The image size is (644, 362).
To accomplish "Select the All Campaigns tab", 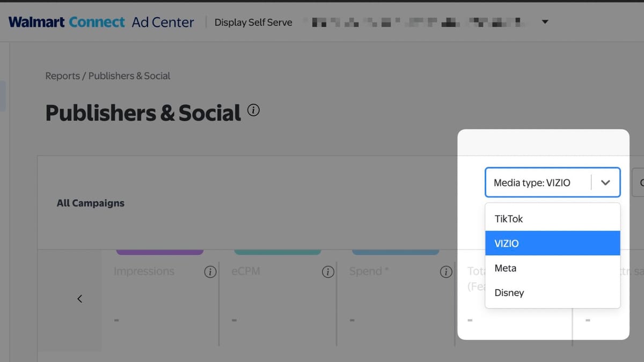I will [x=90, y=203].
